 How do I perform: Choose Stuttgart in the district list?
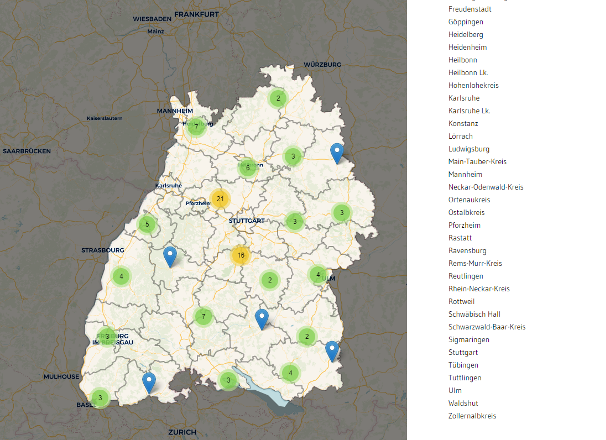(465, 352)
